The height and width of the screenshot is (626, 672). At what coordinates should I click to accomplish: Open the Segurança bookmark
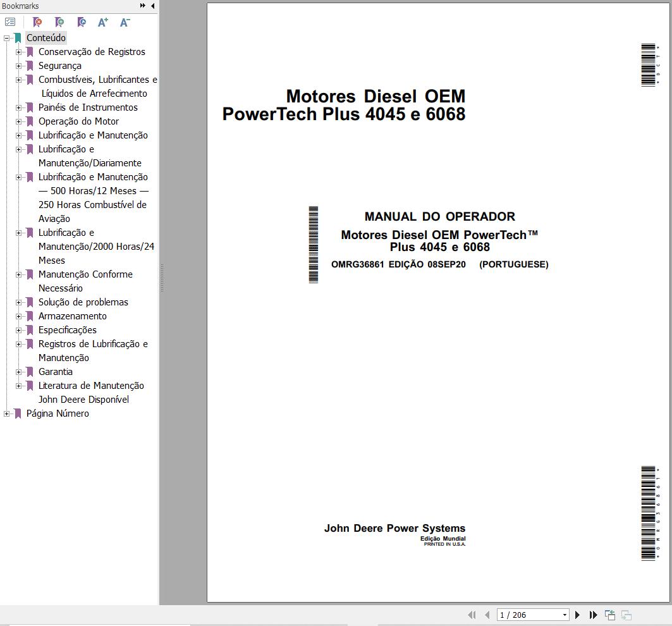tap(59, 66)
